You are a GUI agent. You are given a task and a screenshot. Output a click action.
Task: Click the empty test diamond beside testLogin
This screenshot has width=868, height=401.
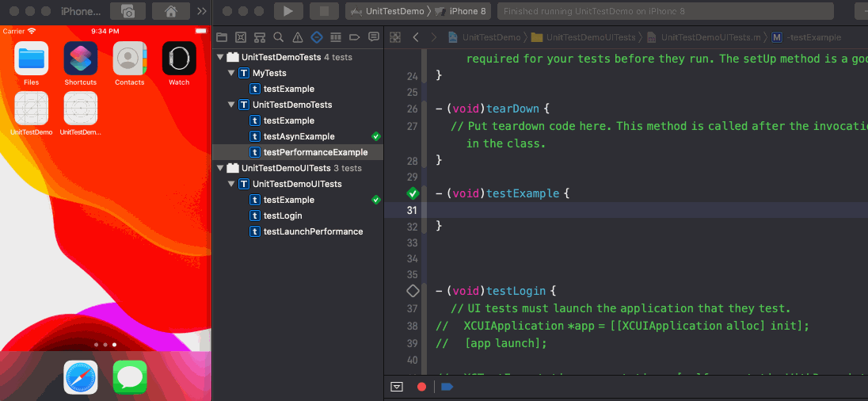(413, 291)
